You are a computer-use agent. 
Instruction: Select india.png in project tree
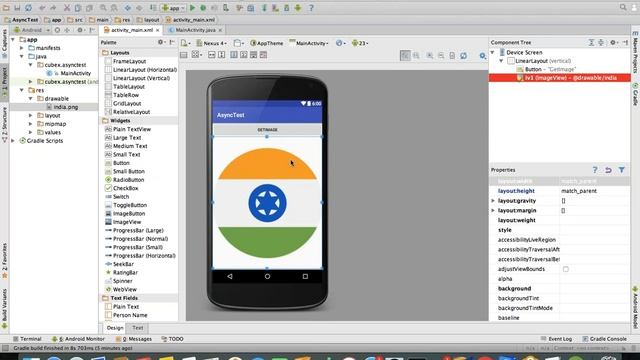[62, 107]
